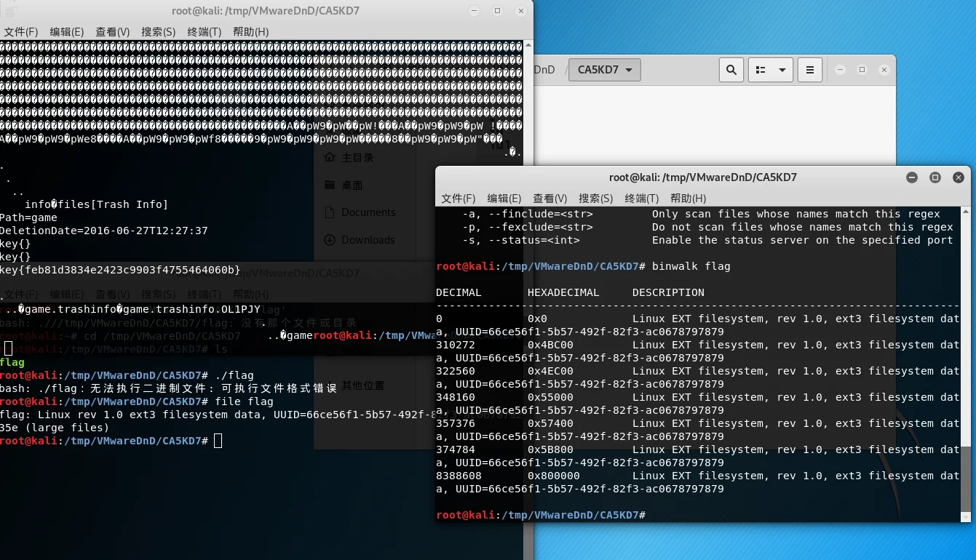
Task: Select 其他位置 in file manager sidebar
Action: tap(363, 385)
